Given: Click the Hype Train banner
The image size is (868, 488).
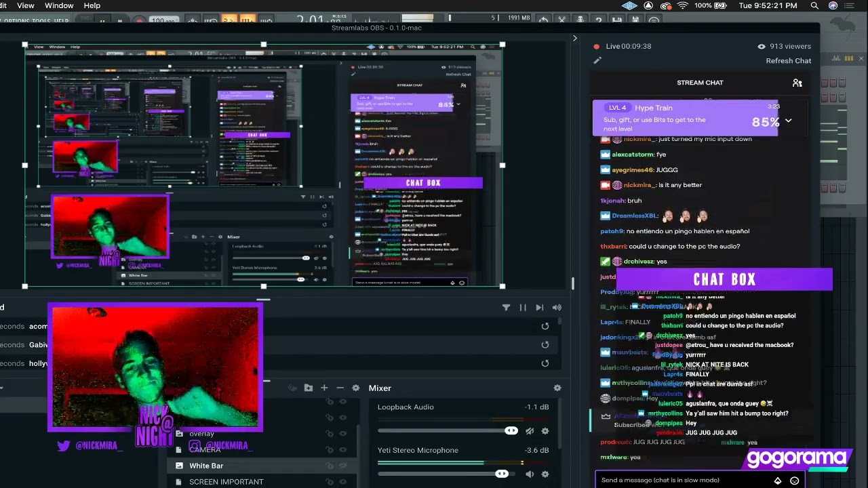Looking at the screenshot, I should tap(685, 118).
